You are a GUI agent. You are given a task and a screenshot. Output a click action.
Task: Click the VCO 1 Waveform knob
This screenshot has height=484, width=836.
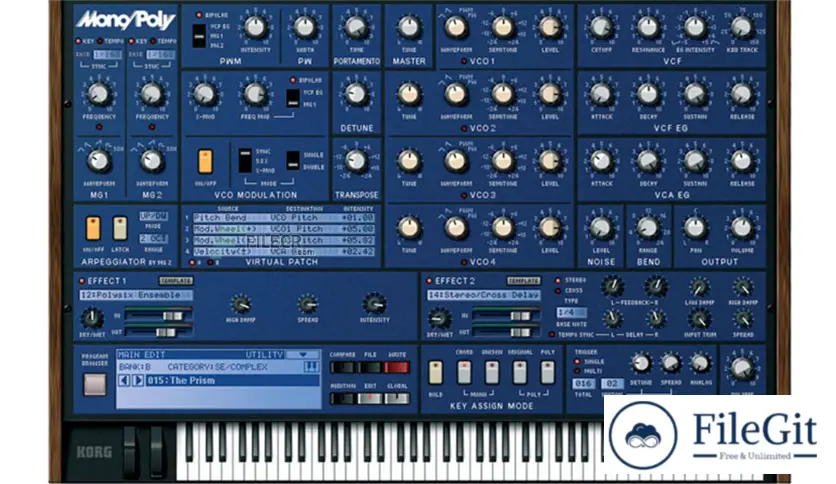[x=455, y=27]
